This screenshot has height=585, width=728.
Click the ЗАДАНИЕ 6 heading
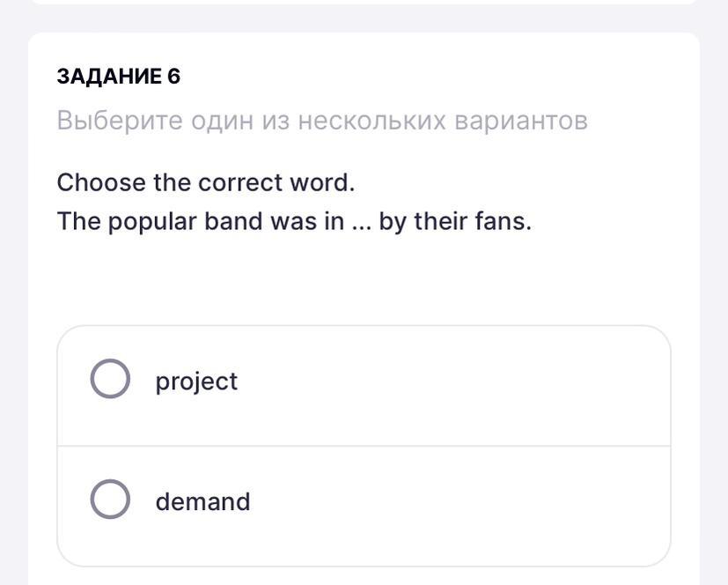click(x=118, y=77)
